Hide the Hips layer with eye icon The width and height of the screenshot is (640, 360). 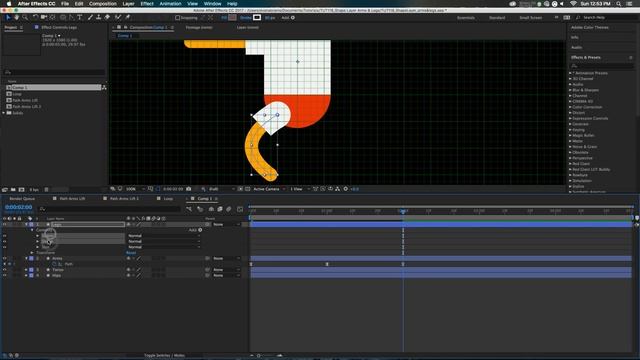[x=4, y=276]
